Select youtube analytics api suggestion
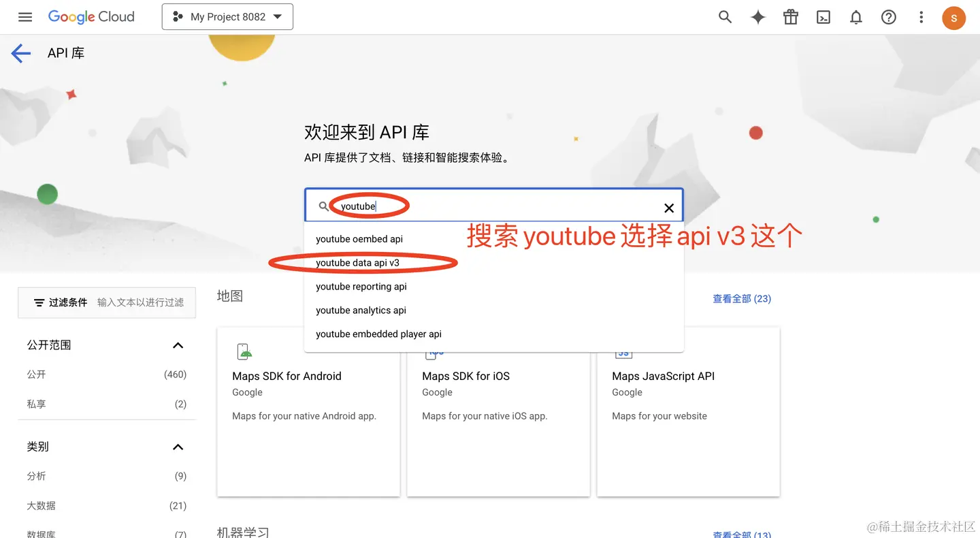The height and width of the screenshot is (538, 980). [x=494, y=311]
